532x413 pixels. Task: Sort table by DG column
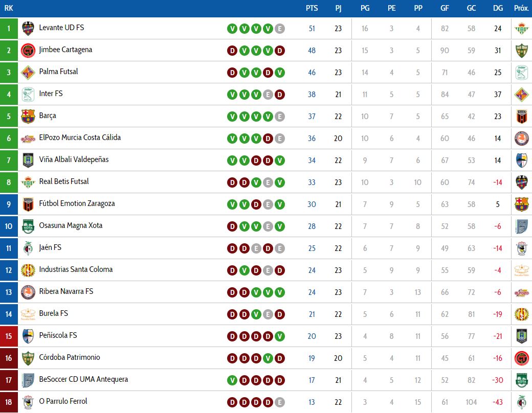[498, 8]
